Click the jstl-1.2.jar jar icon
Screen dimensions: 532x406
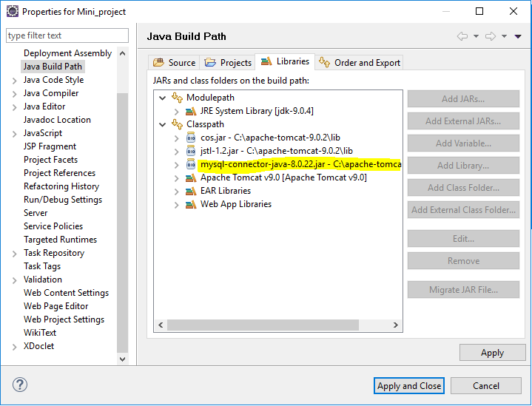pyautogui.click(x=191, y=151)
